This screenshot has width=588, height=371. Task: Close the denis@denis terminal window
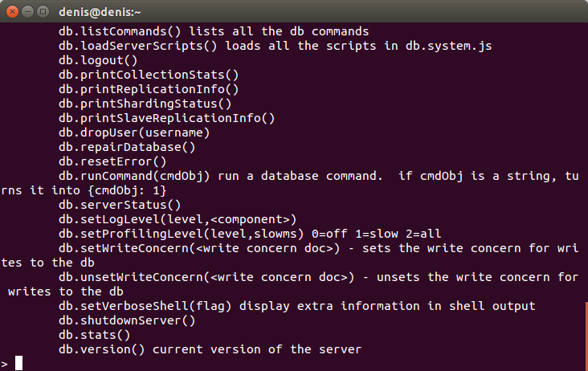pos(12,12)
